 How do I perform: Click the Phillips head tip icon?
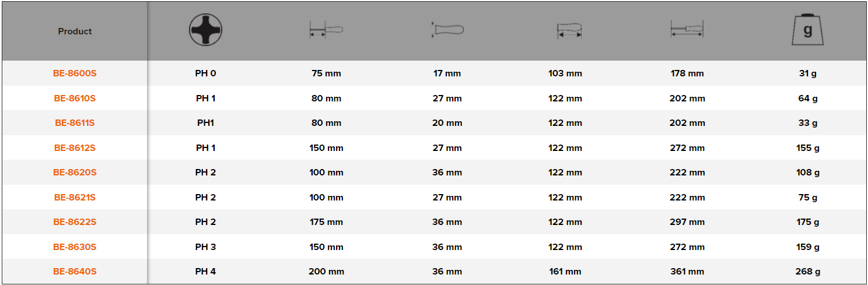205,30
